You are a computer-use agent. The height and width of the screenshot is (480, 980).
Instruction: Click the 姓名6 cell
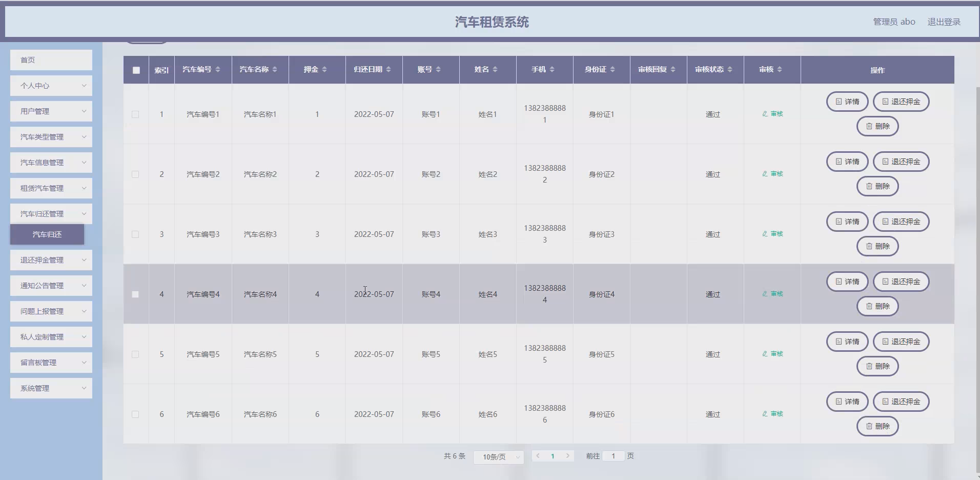coord(487,414)
